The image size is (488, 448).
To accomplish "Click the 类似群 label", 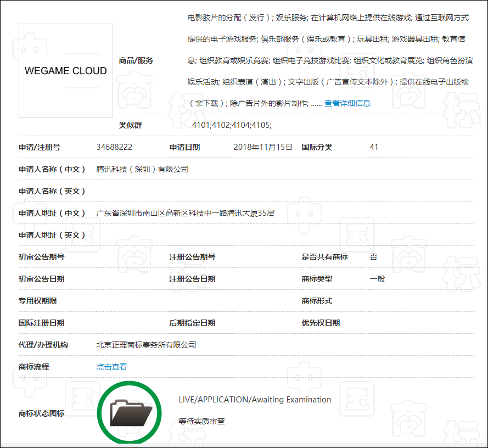I will coord(134,125).
